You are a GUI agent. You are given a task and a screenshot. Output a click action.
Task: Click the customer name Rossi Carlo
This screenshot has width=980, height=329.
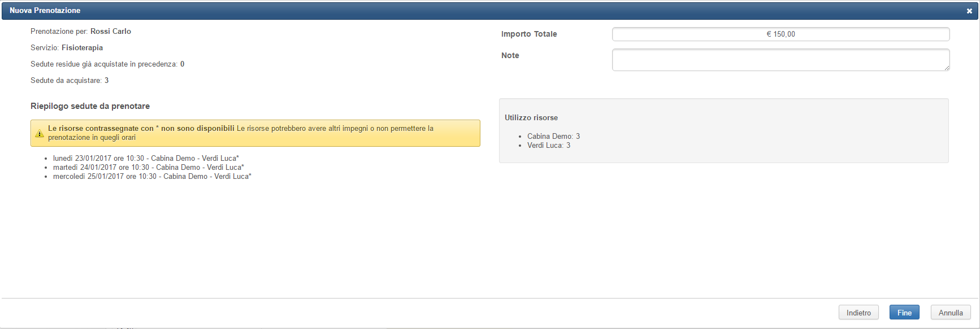point(111,32)
